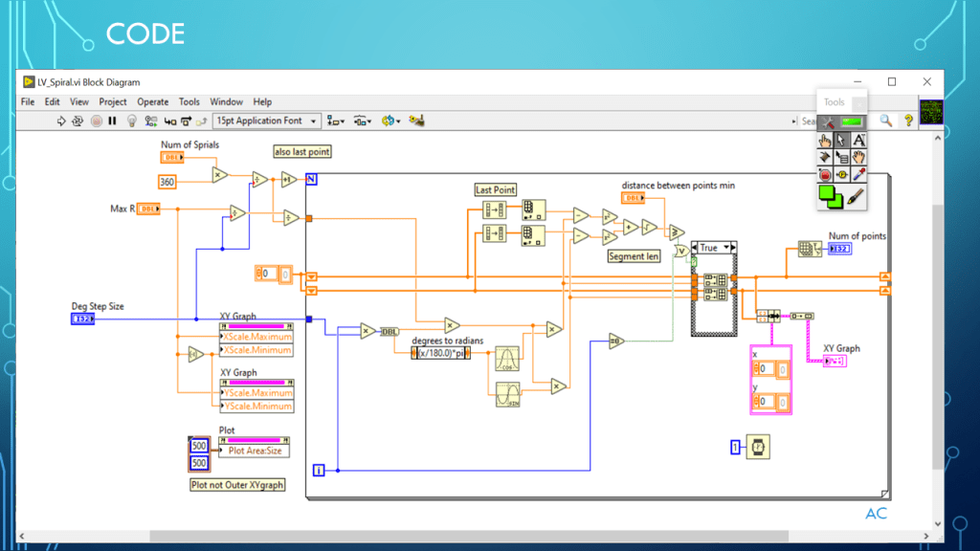Click the Run Continuously button
Image resolution: width=980 pixels, height=551 pixels.
point(78,121)
